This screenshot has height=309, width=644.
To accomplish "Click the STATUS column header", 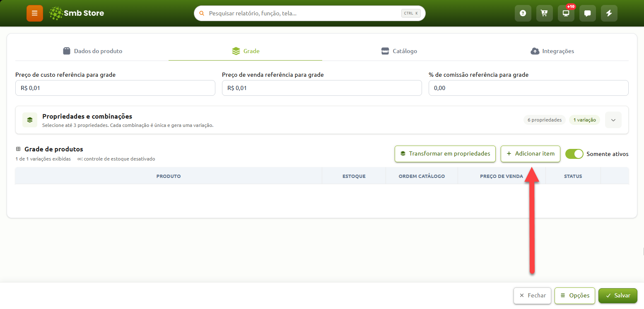I will coord(573,176).
